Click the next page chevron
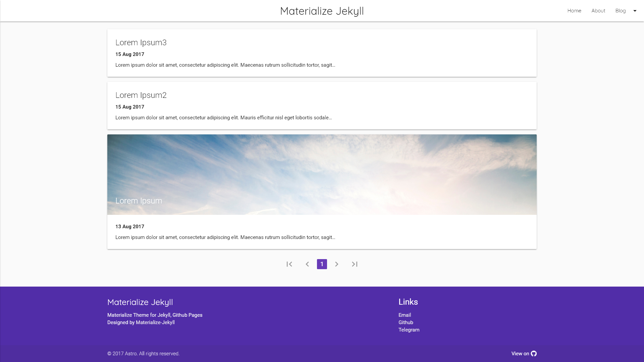The image size is (644, 362). coord(337,264)
